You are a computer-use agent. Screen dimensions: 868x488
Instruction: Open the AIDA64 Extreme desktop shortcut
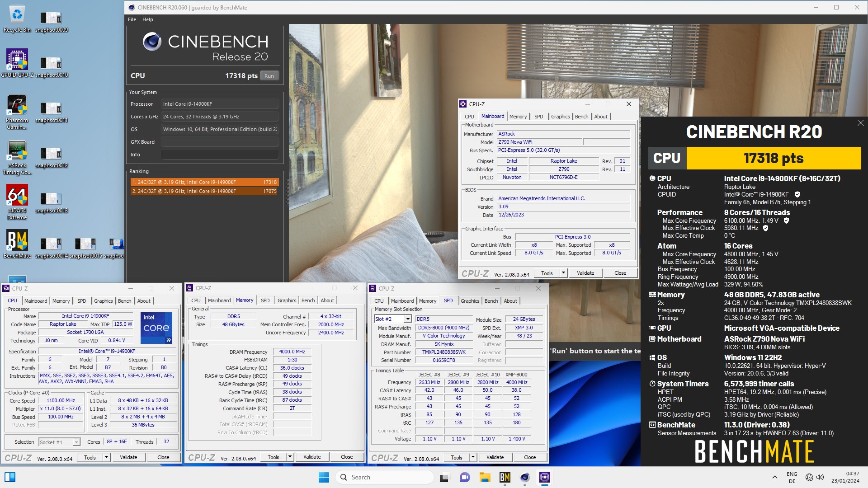[17, 202]
